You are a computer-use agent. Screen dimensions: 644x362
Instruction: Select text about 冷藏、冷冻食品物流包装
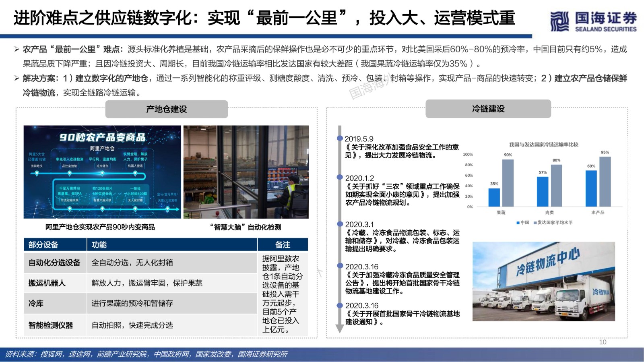tap(402, 241)
